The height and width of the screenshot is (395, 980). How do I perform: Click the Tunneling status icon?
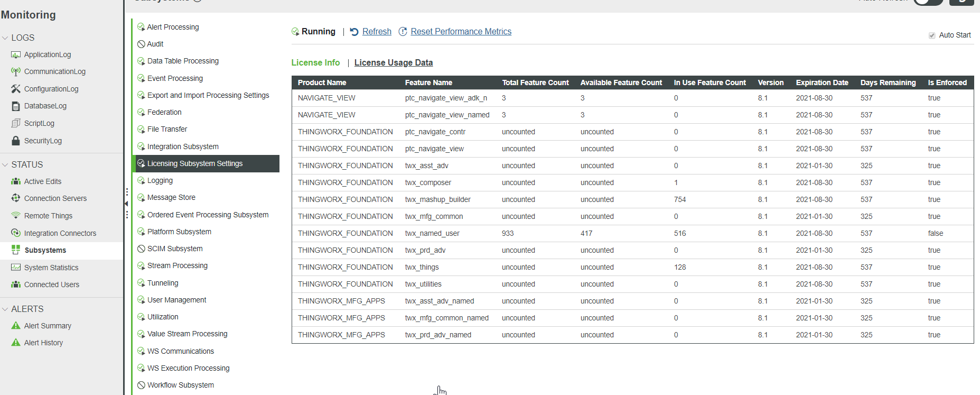click(141, 283)
